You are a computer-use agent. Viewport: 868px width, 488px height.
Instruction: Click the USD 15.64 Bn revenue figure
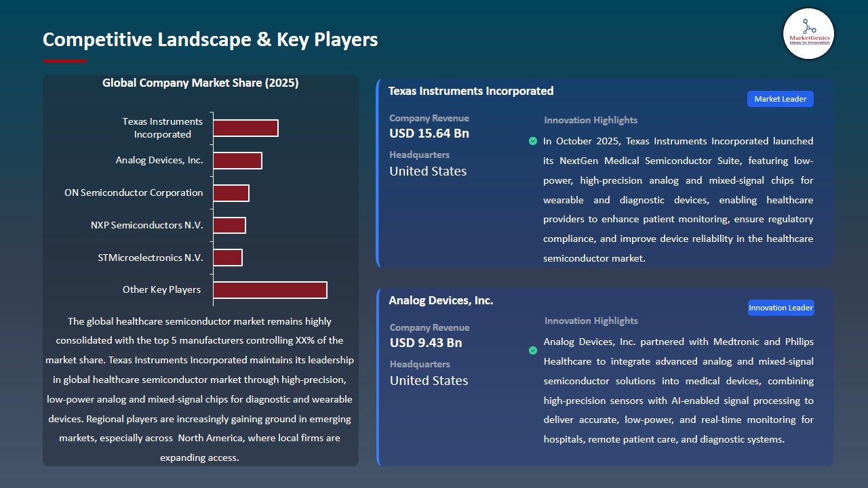429,133
